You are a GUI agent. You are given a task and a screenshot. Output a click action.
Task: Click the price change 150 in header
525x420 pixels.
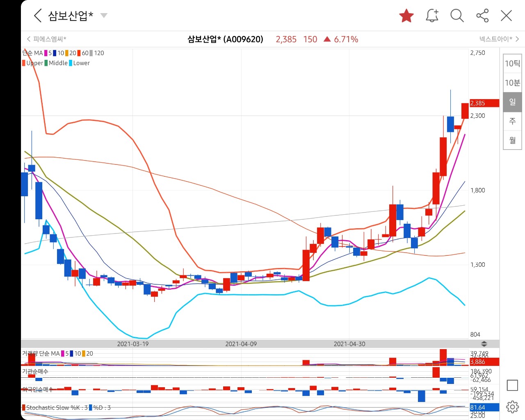coord(310,39)
